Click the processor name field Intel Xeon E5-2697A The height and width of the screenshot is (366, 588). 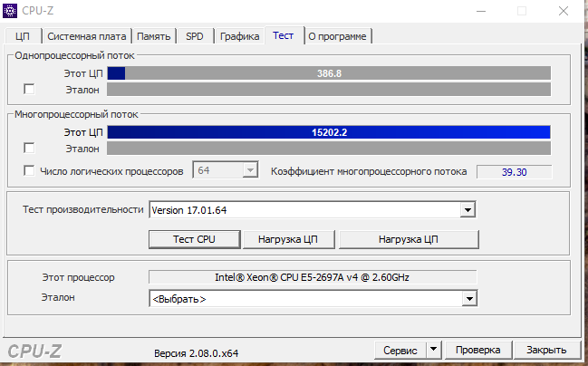coord(313,277)
